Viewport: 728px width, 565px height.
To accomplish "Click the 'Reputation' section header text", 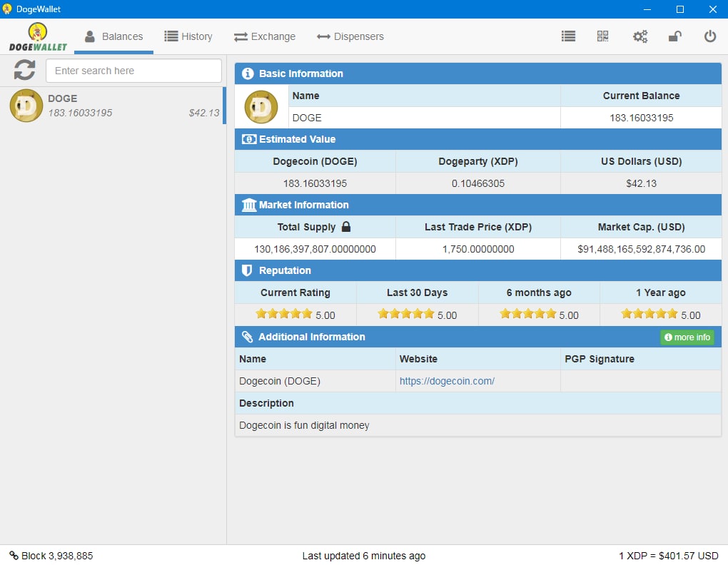I will 285,270.
